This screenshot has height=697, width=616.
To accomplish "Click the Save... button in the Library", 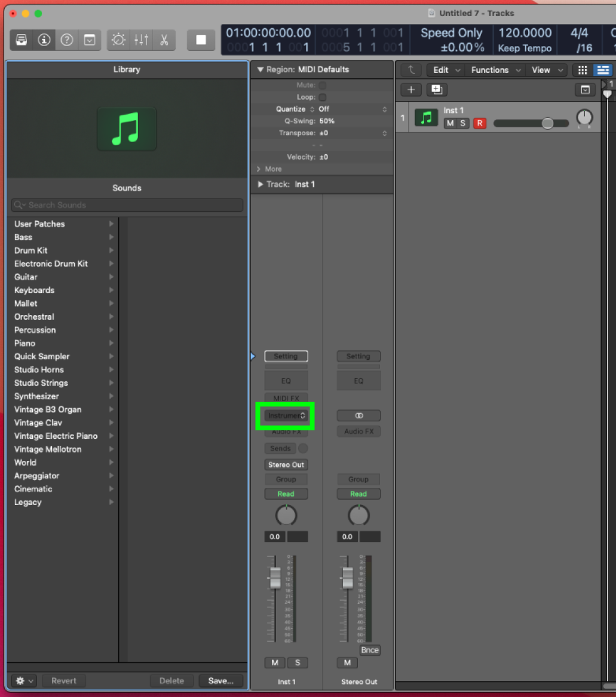I will coord(220,680).
